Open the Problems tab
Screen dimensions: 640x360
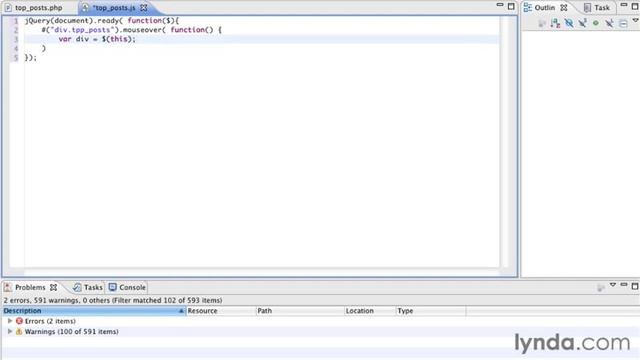[30, 287]
